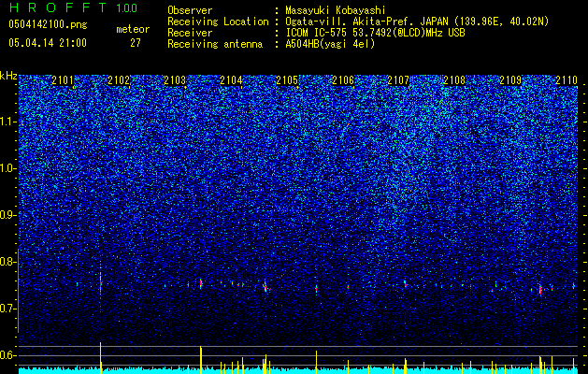Click the 2108 time marker
The width and height of the screenshot is (588, 374).
(454, 79)
